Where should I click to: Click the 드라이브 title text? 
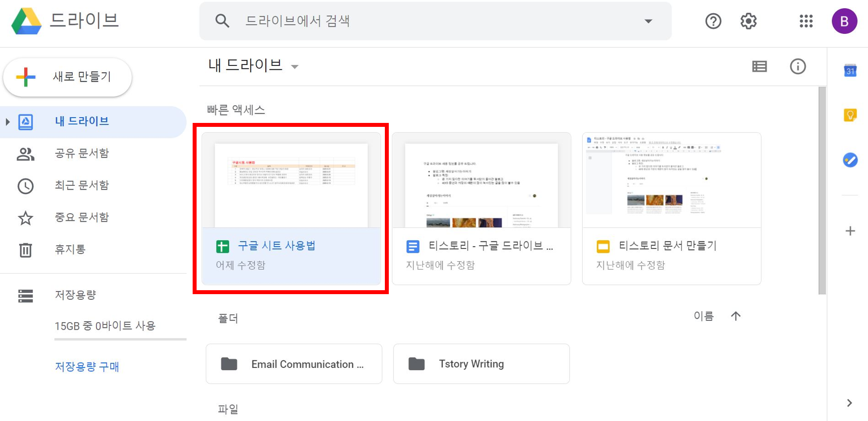click(x=84, y=21)
